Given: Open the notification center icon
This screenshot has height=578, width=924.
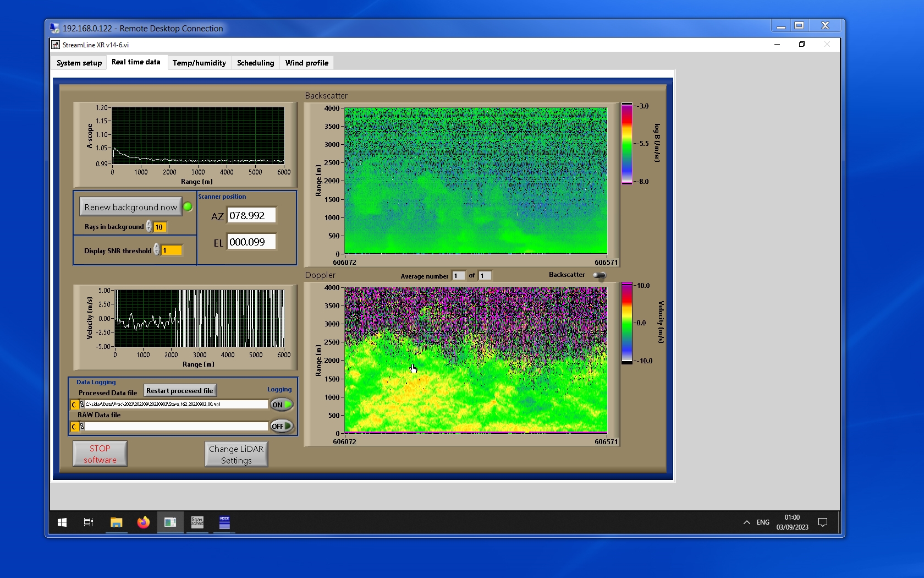Looking at the screenshot, I should (823, 522).
